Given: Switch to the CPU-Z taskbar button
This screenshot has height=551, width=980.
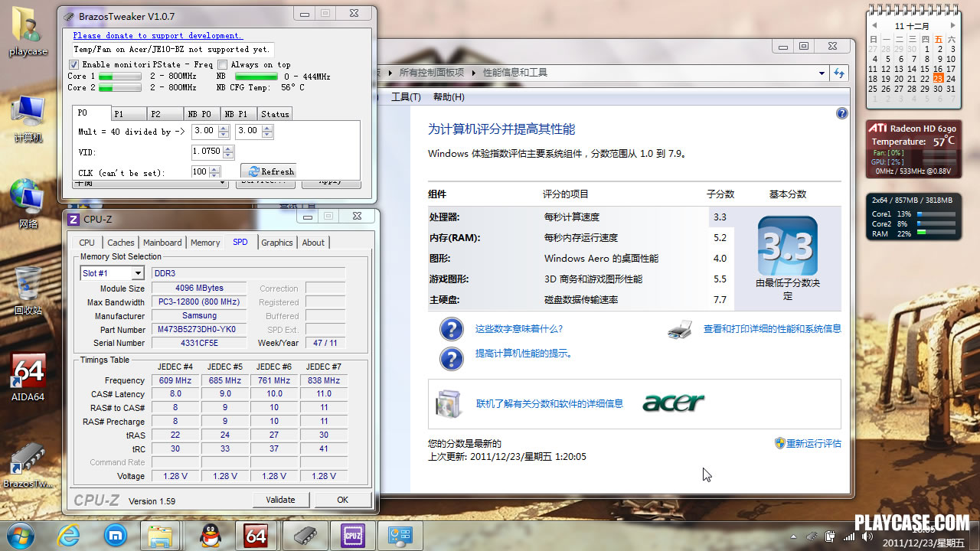Looking at the screenshot, I should [353, 535].
